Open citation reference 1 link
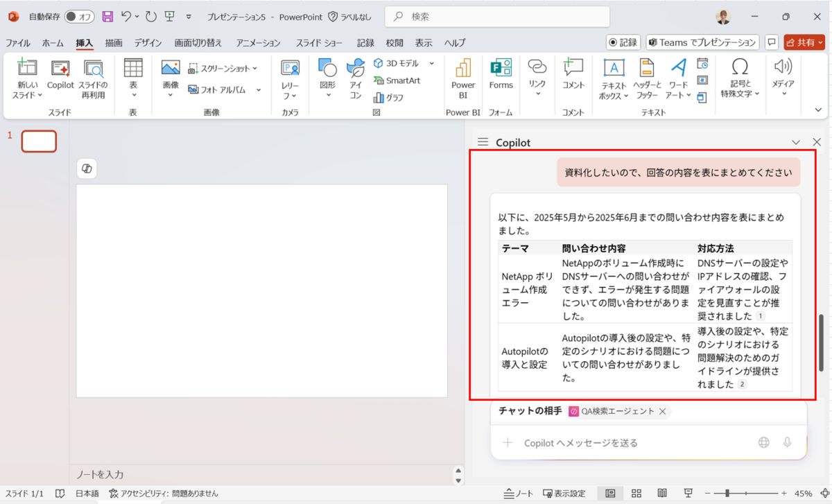 click(760, 316)
